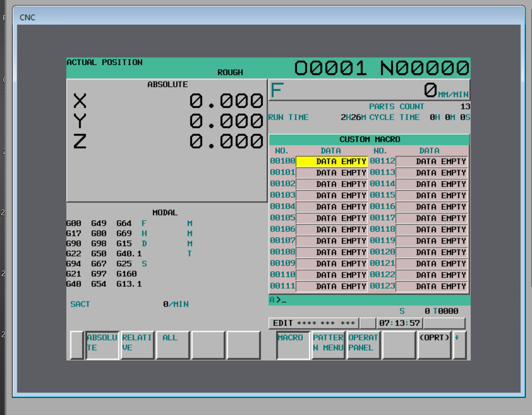Select macro variable 00112 data cell

coord(432,162)
